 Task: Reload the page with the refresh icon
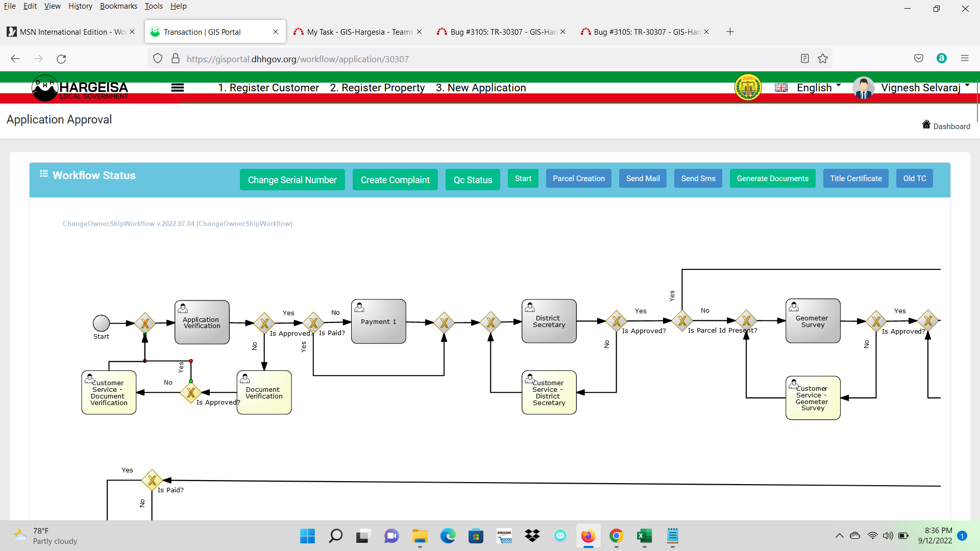point(61,59)
